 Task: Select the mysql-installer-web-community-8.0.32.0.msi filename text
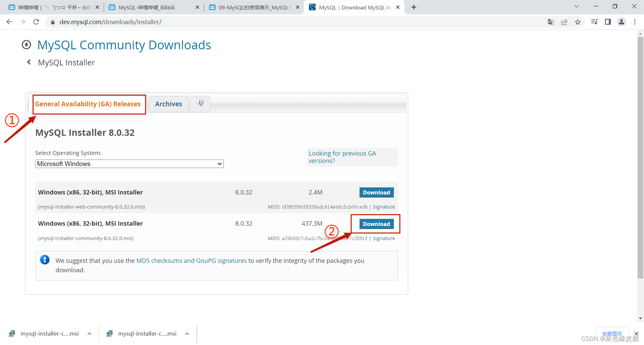[91, 207]
